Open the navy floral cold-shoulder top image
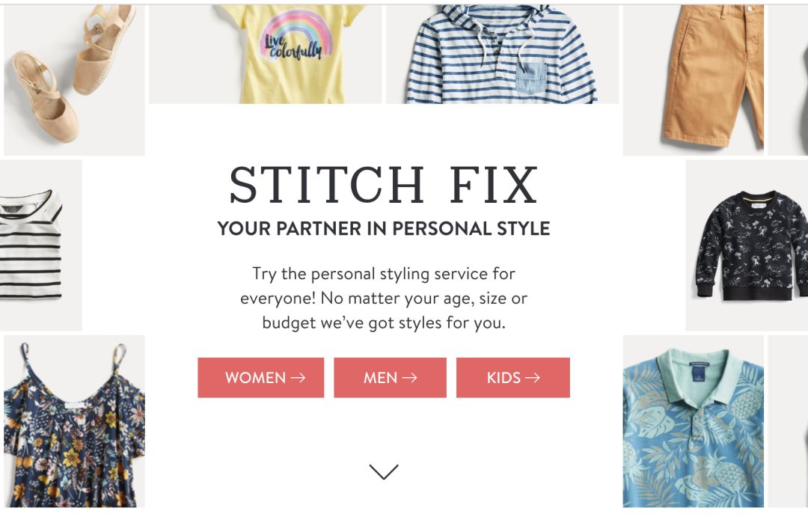The image size is (808, 532). [x=75, y=421]
